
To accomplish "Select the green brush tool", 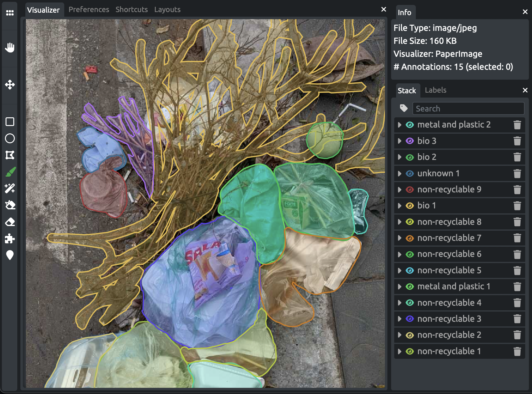I will (11, 172).
